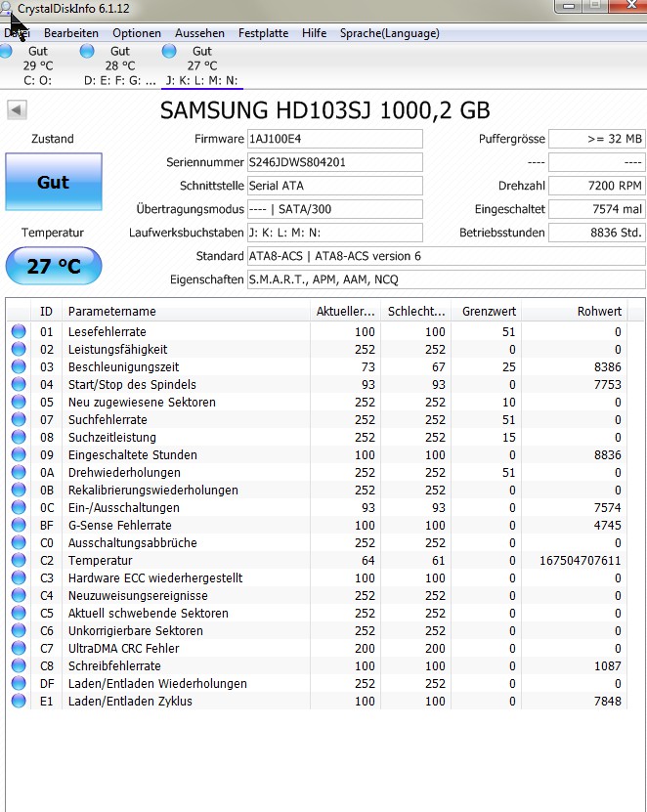Click the status orb for Neu zugewiesene Sektoren
The width and height of the screenshot is (647, 812).
point(19,402)
